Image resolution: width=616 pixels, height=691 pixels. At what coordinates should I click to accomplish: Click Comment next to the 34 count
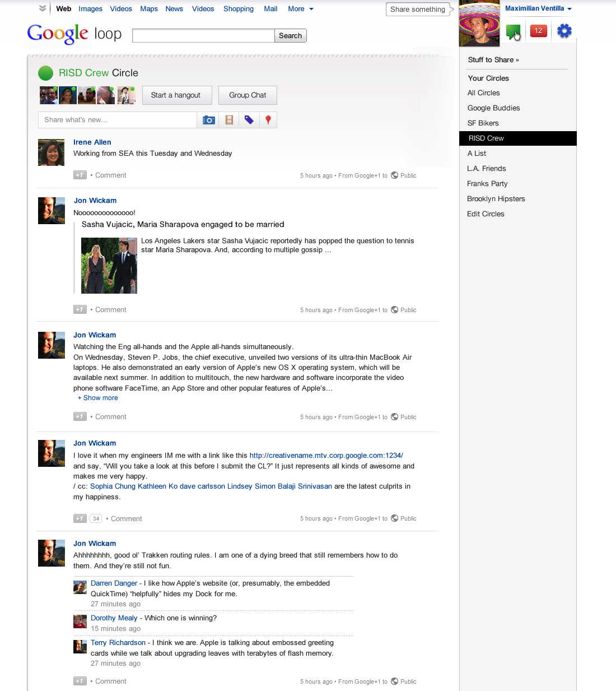tap(127, 519)
